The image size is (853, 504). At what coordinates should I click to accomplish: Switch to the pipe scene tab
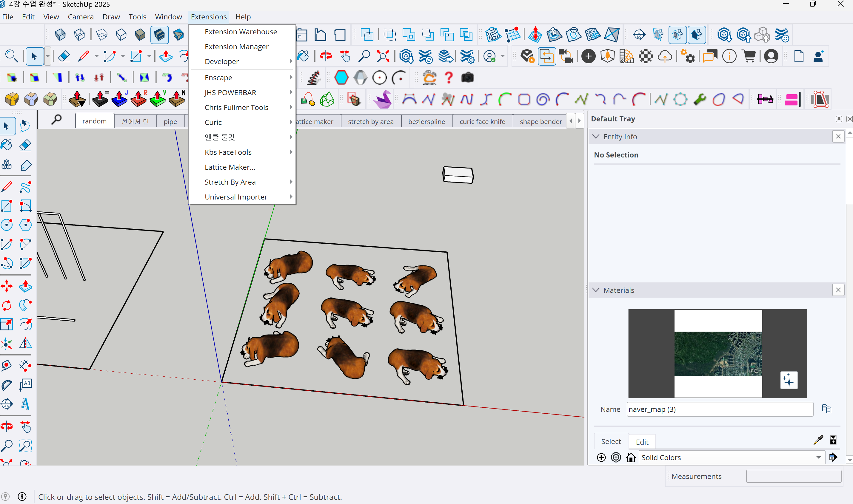pyautogui.click(x=170, y=122)
